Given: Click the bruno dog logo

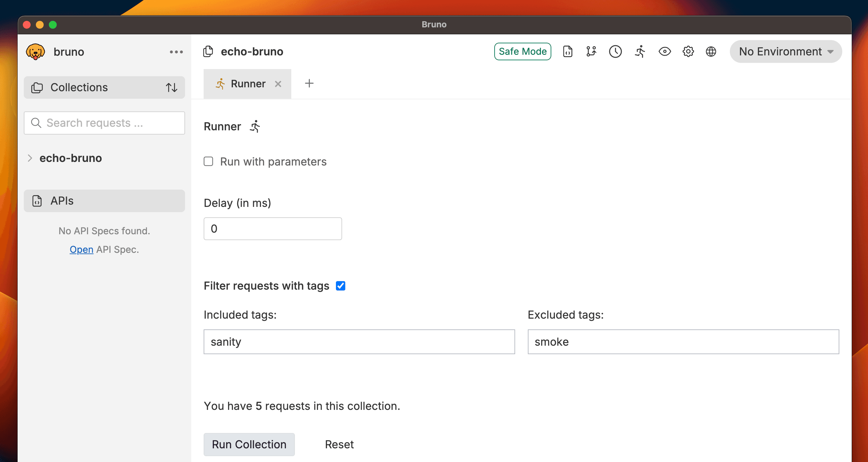Looking at the screenshot, I should tap(36, 52).
